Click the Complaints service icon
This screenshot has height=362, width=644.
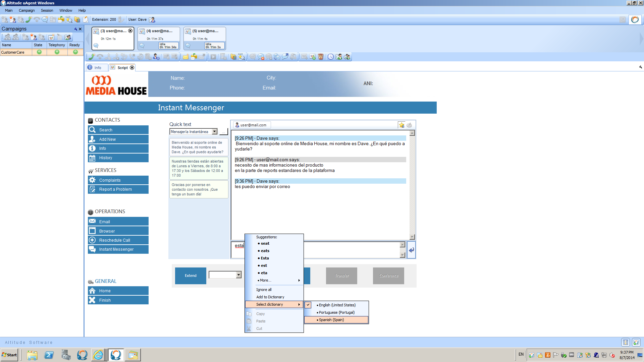point(92,180)
